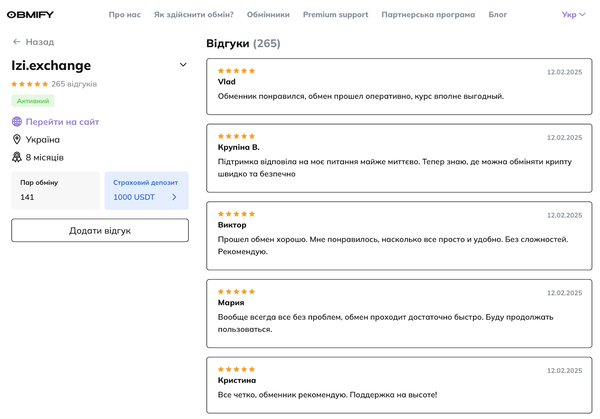Screen dimensions: 600x419
Task: Go to the Обмінники menu item
Action: (x=268, y=15)
